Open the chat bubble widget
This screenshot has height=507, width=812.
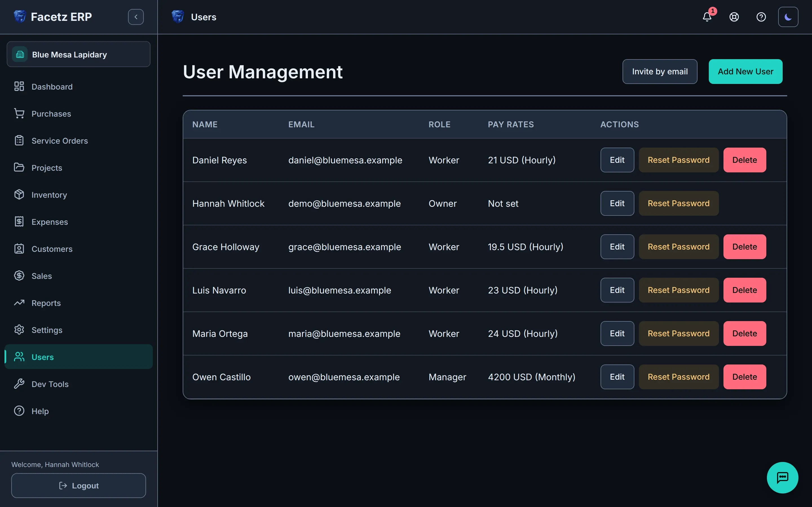(782, 477)
